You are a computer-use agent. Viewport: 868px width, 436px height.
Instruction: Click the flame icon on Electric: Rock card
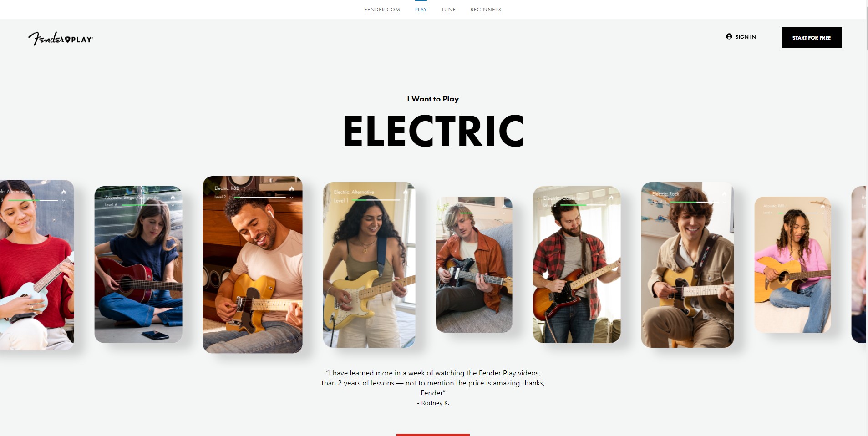724,194
